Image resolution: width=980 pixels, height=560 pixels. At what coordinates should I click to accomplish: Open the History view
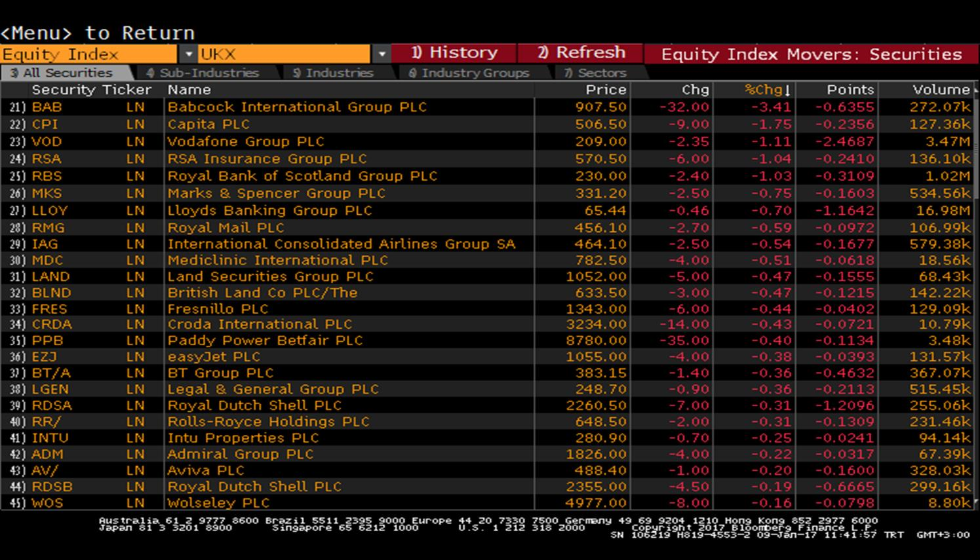[454, 53]
